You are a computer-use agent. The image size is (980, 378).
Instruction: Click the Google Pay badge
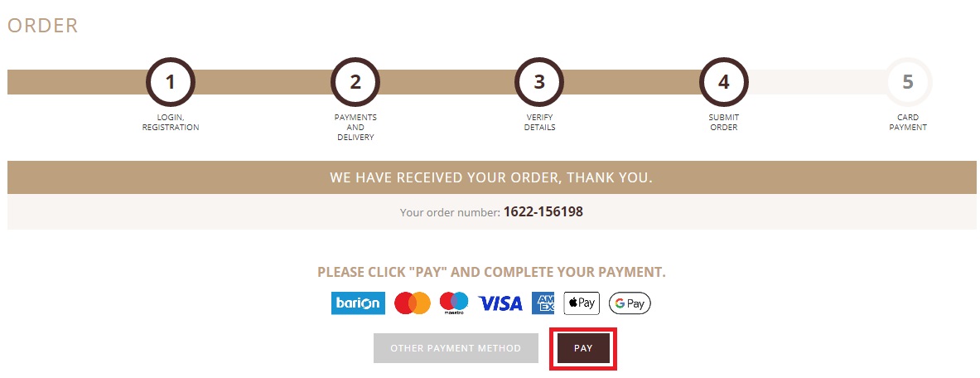point(630,303)
